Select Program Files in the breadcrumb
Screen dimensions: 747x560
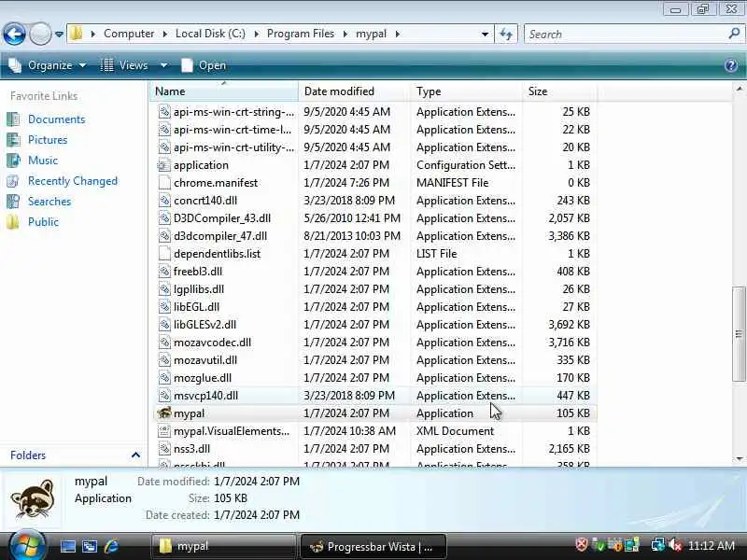coord(300,34)
